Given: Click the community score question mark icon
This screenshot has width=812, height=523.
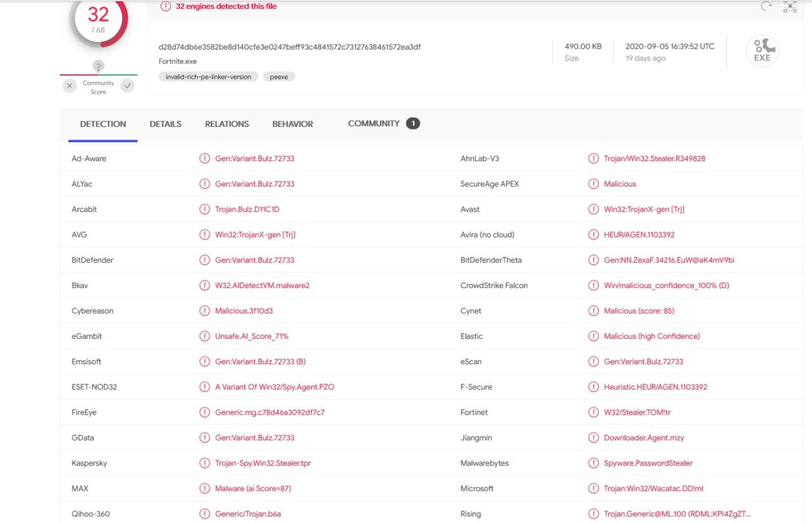Looking at the screenshot, I should (x=98, y=66).
